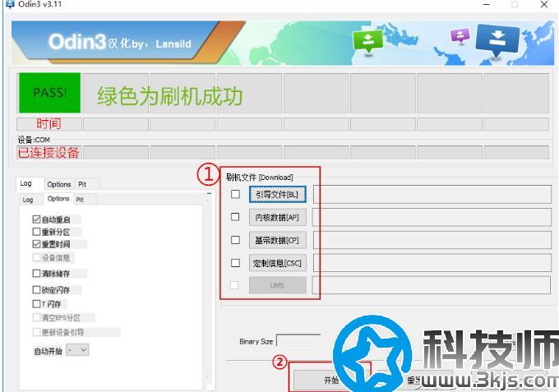Viewport: 559px width, 392px height.
Task: Click the 定制信息[CSC] button
Action: point(277,263)
